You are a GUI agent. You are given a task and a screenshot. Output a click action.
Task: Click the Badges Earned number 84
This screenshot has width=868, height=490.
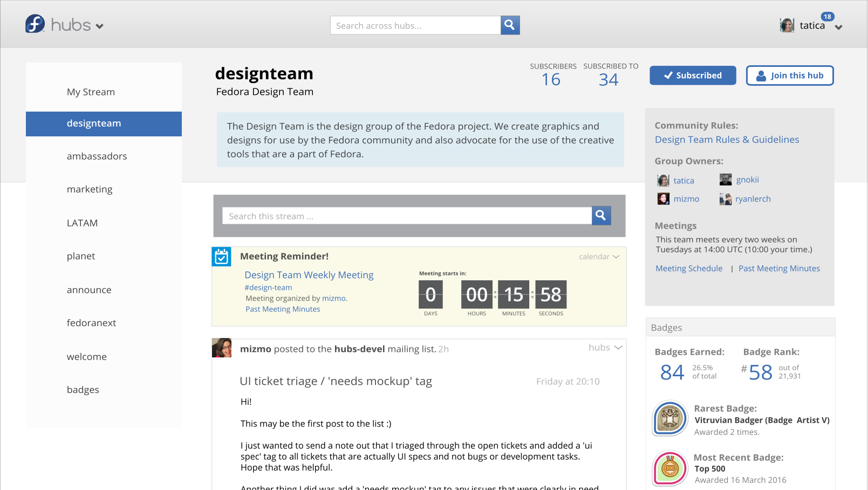[x=672, y=372]
